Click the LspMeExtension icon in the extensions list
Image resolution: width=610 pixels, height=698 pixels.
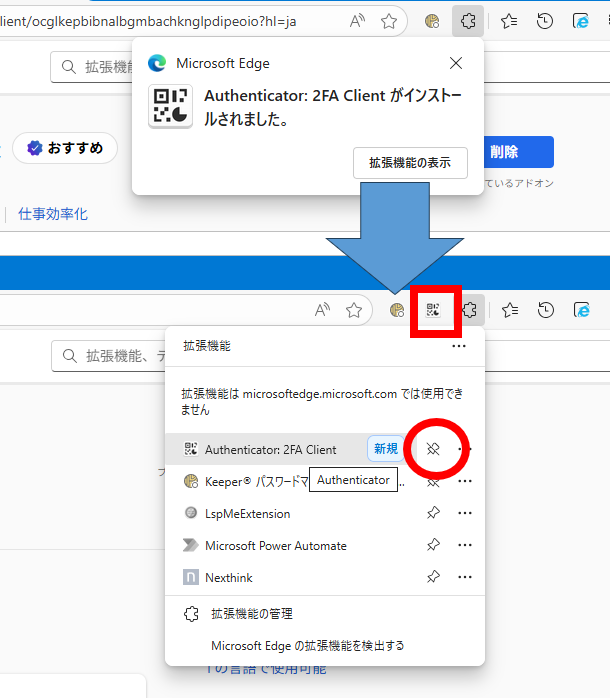point(190,513)
